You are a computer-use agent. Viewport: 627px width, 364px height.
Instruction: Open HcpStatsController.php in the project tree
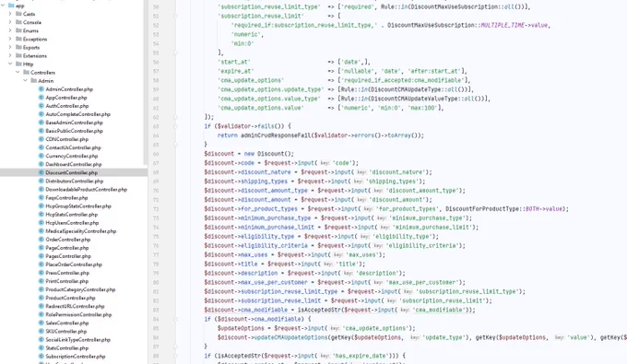point(72,215)
